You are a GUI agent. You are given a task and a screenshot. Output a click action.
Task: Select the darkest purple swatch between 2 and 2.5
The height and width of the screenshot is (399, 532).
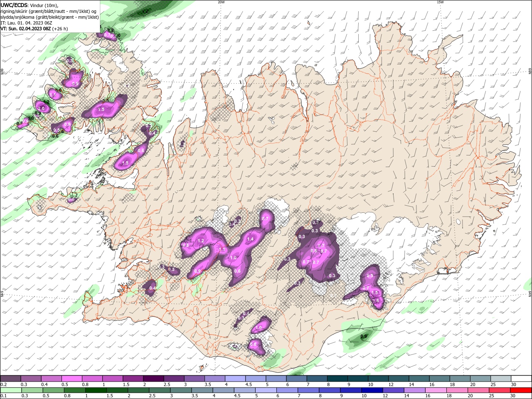(x=153, y=379)
